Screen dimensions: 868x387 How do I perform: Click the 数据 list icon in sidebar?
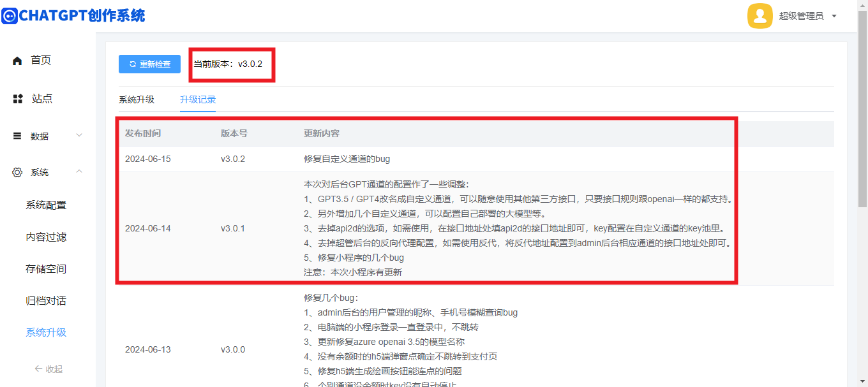(17, 136)
